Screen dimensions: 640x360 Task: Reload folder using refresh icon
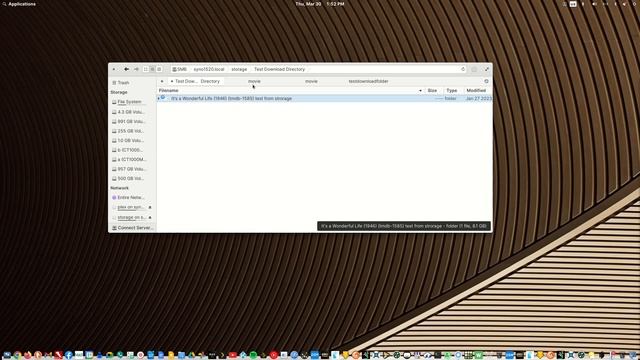(463, 69)
